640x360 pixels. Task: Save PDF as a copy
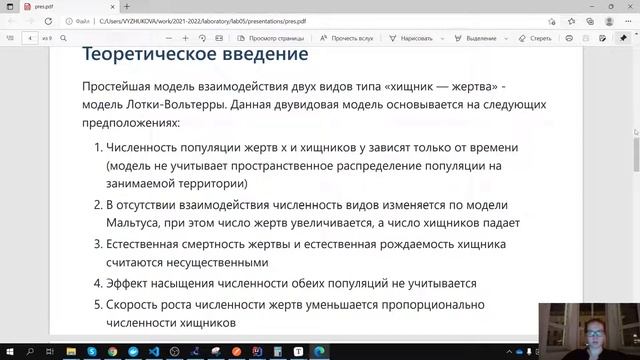602,38
